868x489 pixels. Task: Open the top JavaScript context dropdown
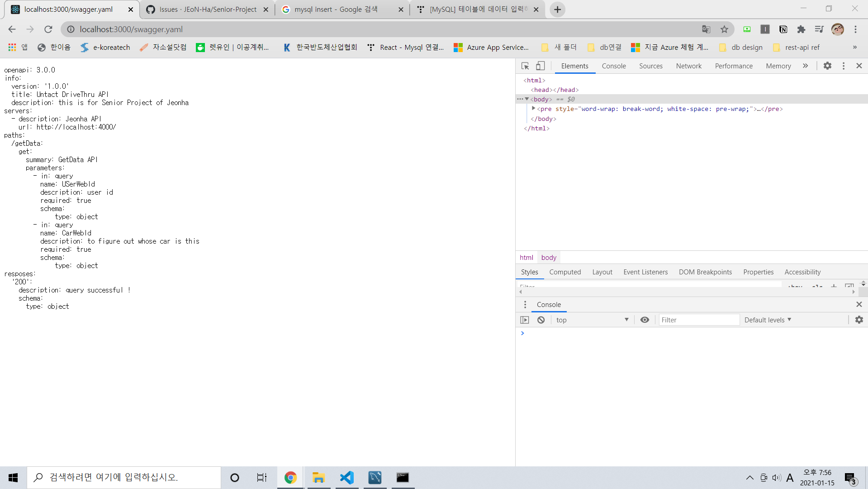coord(592,320)
